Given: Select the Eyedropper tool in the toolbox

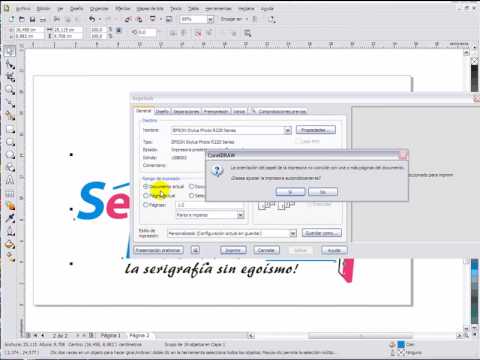Looking at the screenshot, I should coord(10,219).
